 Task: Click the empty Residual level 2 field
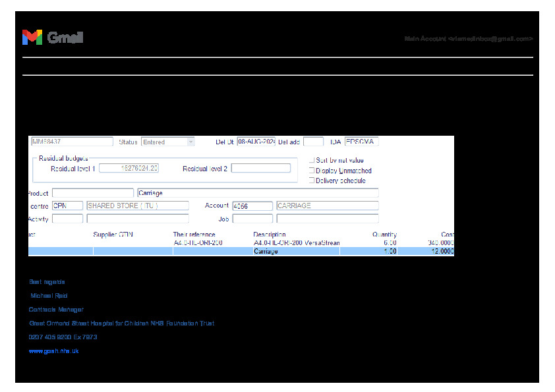(x=260, y=169)
